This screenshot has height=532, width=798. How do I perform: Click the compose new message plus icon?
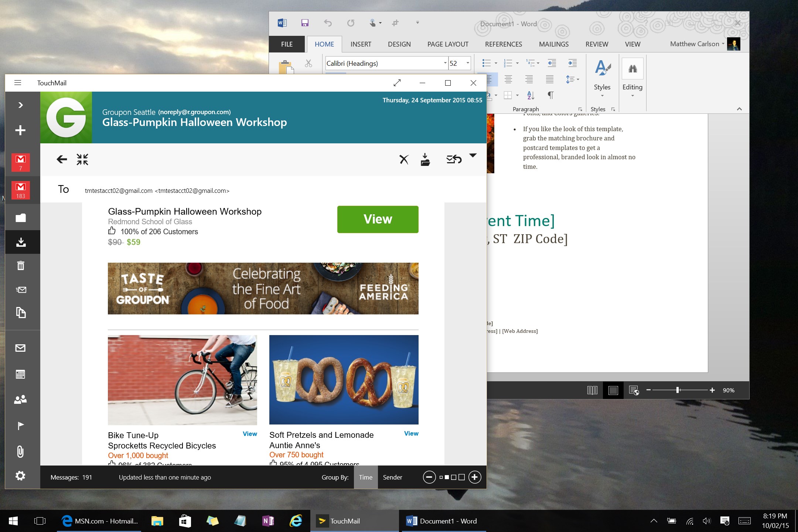[20, 130]
